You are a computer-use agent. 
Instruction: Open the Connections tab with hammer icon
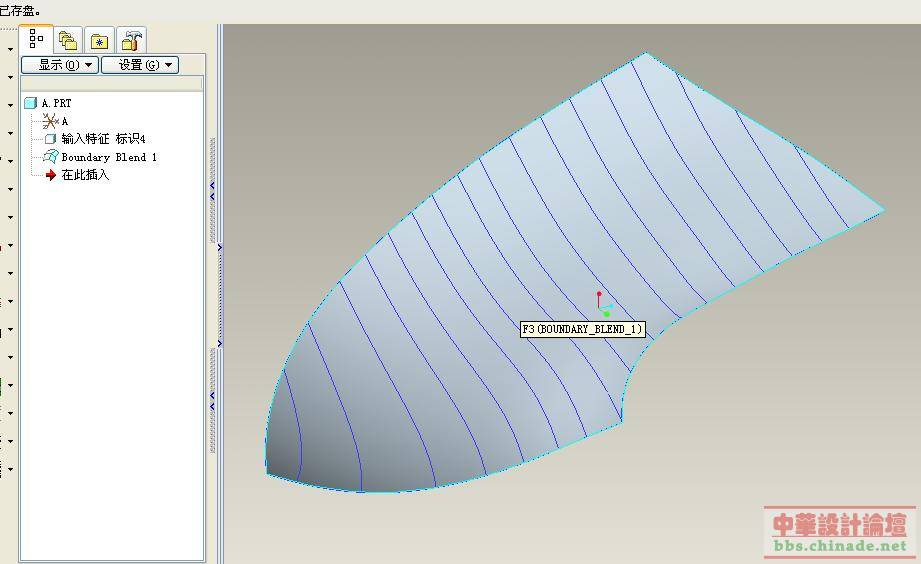click(x=132, y=40)
